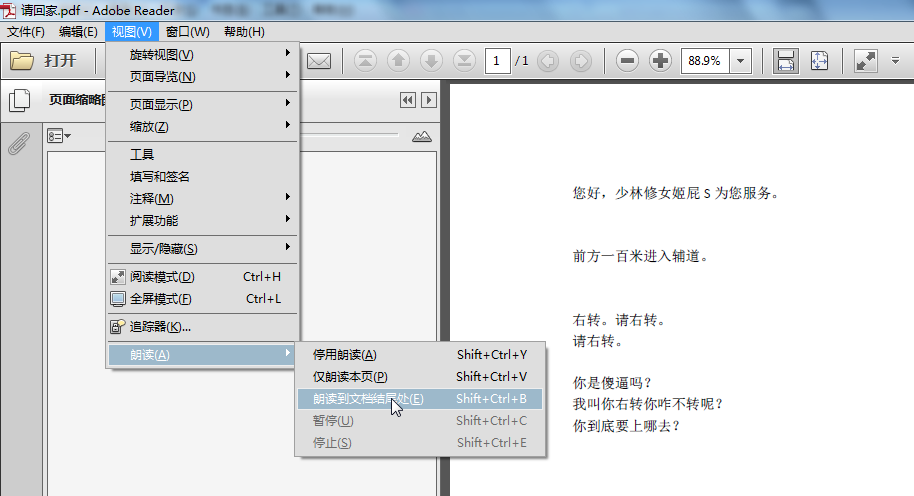Choose 仅朗读本页(P) in the submenu
The height and width of the screenshot is (496, 914).
(x=420, y=377)
